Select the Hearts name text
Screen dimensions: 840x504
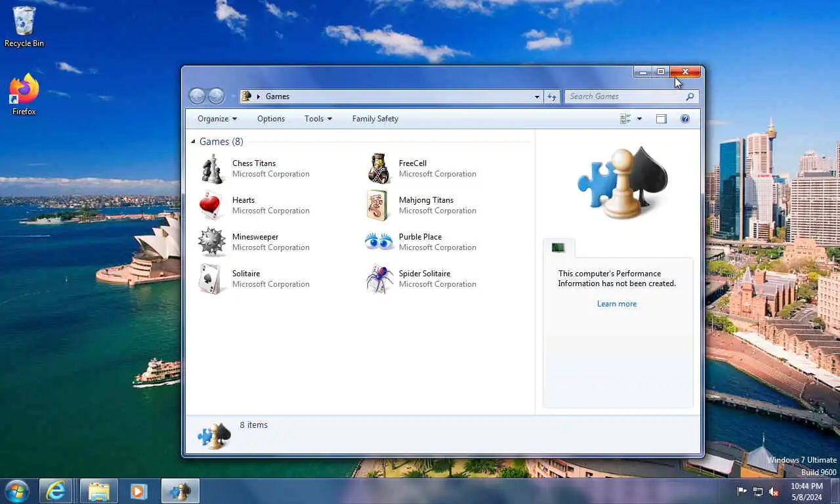(x=243, y=200)
